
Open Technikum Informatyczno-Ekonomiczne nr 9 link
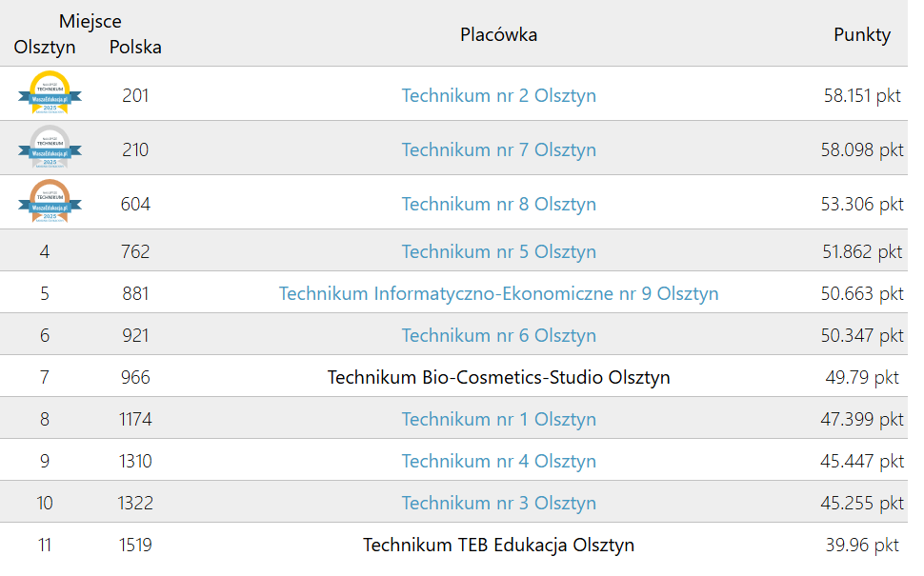click(x=498, y=293)
